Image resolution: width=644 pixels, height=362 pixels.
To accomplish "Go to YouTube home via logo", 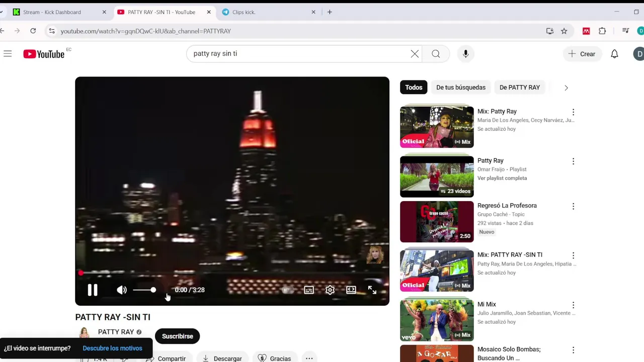I will (x=44, y=54).
